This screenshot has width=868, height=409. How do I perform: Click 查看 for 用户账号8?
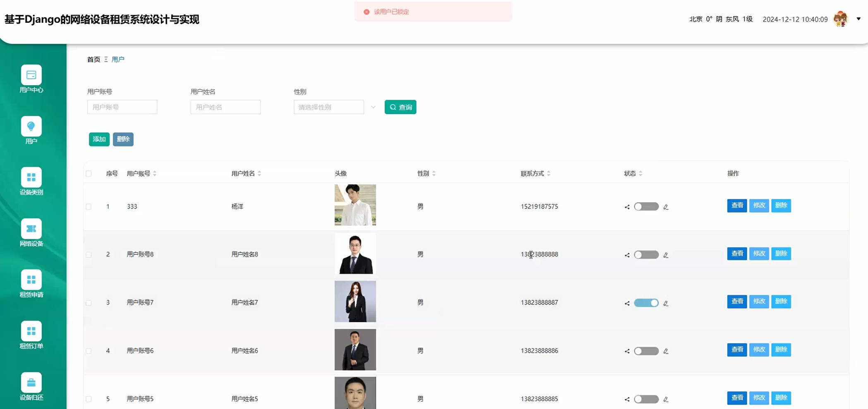(737, 254)
